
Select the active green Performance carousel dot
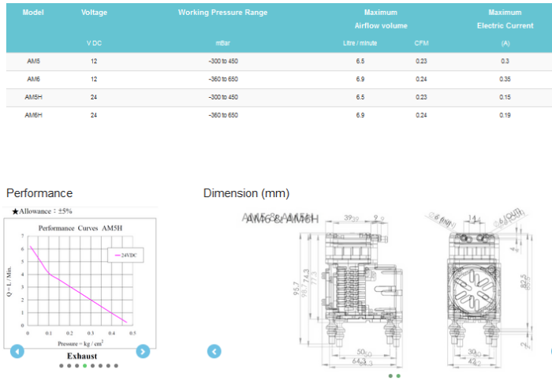[85, 366]
